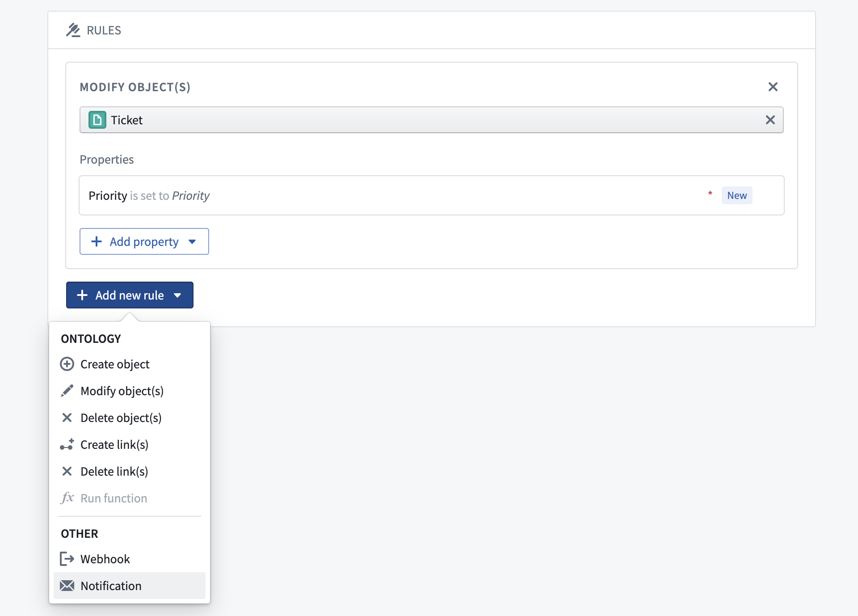Select the Priority property row
Screen dimensions: 858x616
point(431,195)
